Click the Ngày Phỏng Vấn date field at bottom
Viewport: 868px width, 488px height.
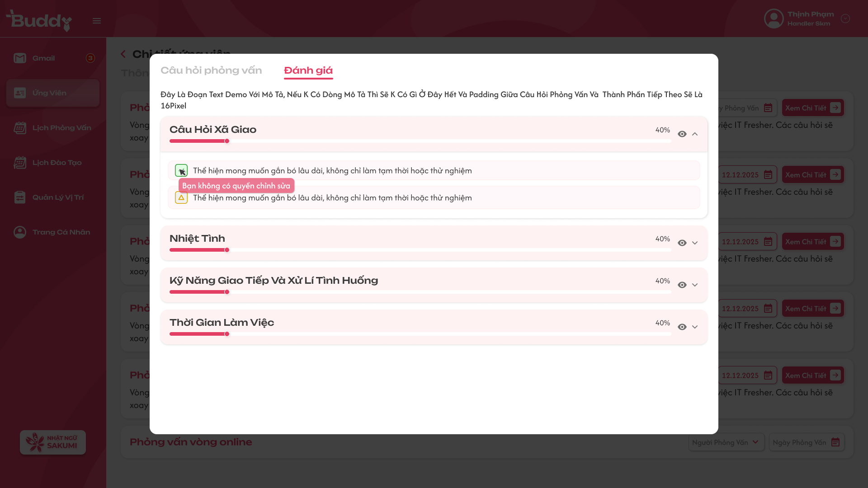click(806, 442)
